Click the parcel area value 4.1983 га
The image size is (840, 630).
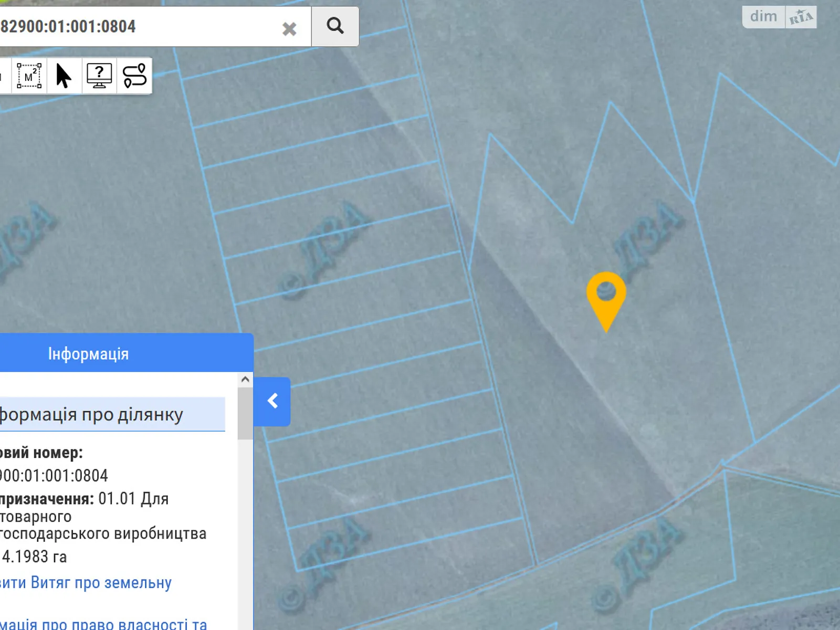(35, 556)
